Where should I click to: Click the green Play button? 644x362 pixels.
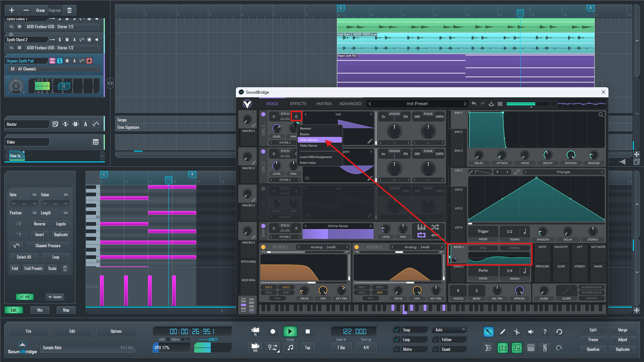click(290, 331)
